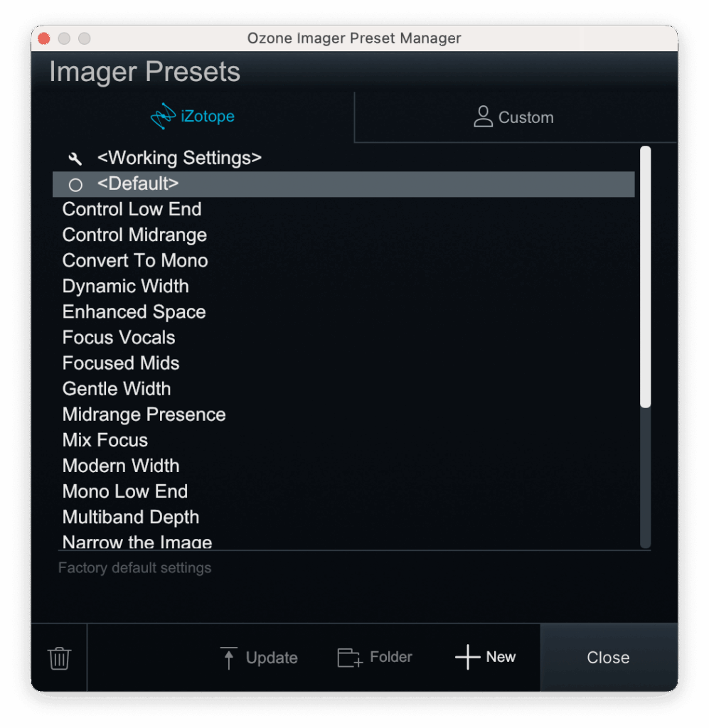Load the Mono Low End preset
Screen dimensions: 709x728
[x=125, y=491]
